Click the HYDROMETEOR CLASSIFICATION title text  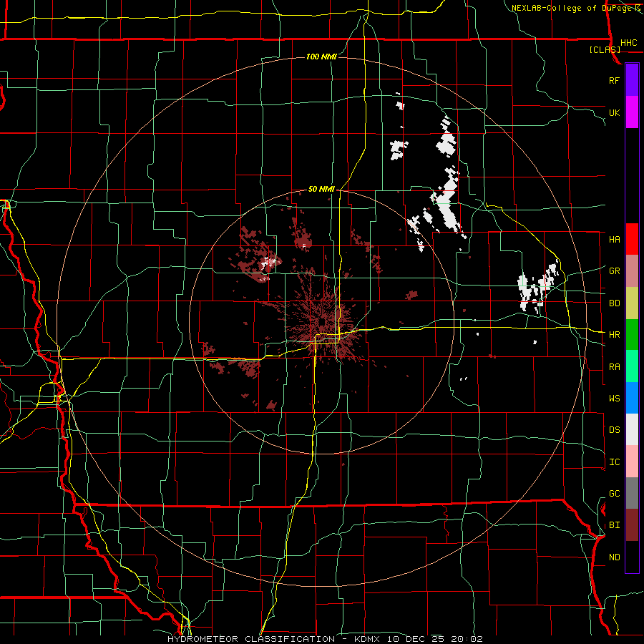(251, 639)
